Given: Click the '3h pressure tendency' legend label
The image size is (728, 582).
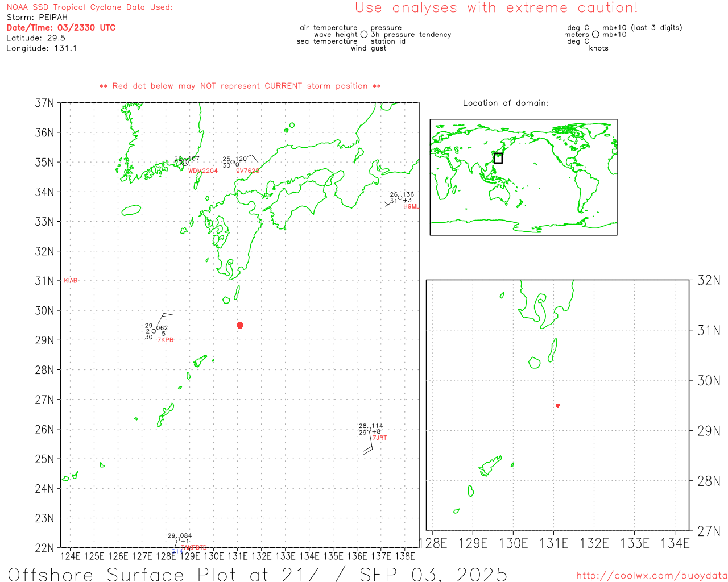Looking at the screenshot, I should 411,35.
